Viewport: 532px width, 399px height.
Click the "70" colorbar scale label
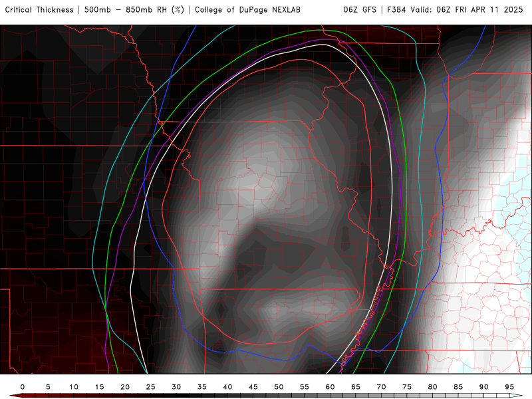tap(381, 387)
